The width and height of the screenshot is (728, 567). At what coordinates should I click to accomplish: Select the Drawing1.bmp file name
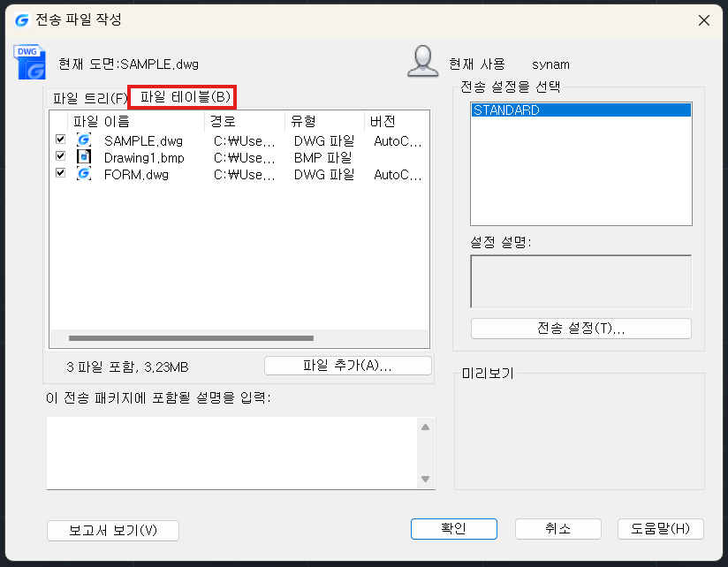pos(144,158)
